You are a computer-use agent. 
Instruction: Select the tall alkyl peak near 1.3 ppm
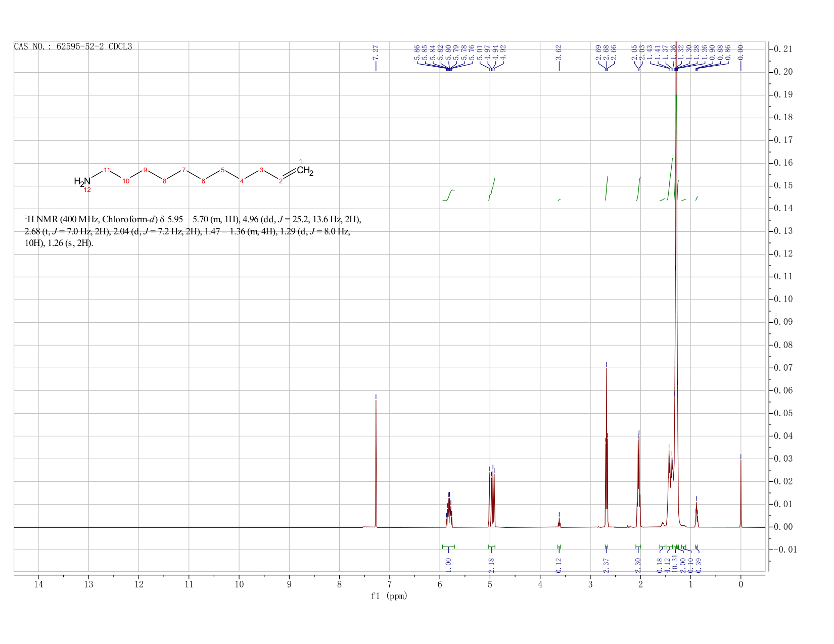(676, 283)
